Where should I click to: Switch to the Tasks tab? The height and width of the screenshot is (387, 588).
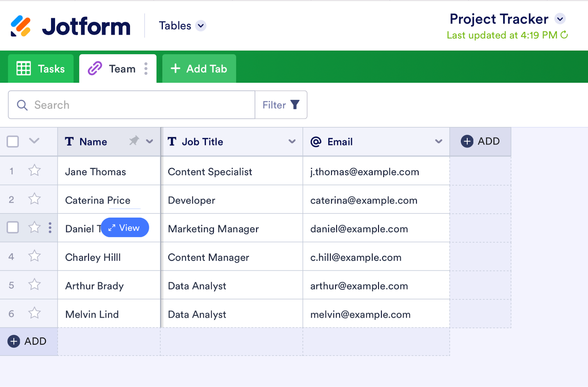41,69
